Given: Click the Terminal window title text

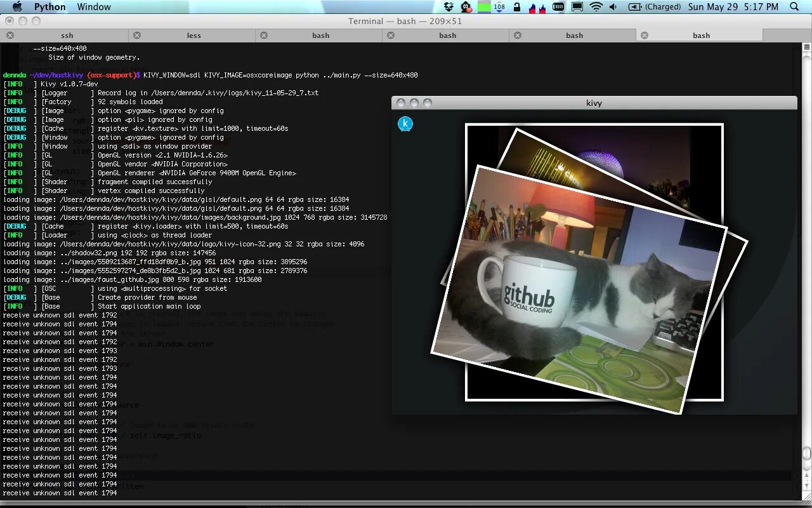Looking at the screenshot, I should 405,21.
